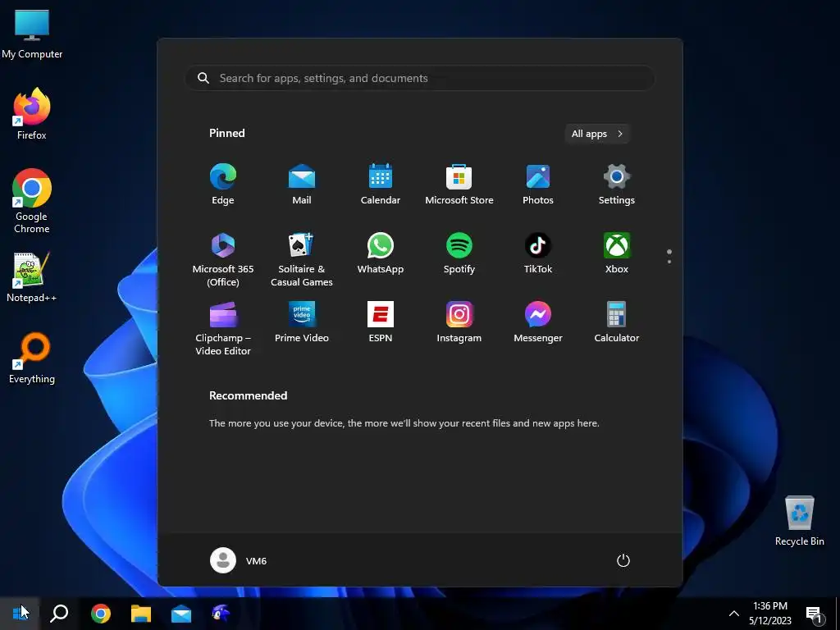840x630 pixels.
Task: Open TikTok app
Action: [538, 253]
